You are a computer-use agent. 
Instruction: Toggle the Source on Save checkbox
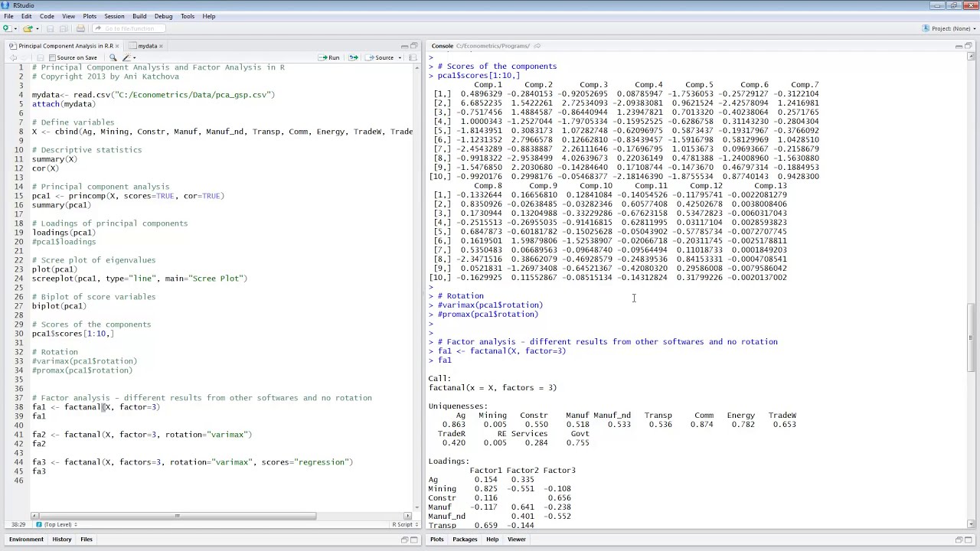[x=52, y=57]
